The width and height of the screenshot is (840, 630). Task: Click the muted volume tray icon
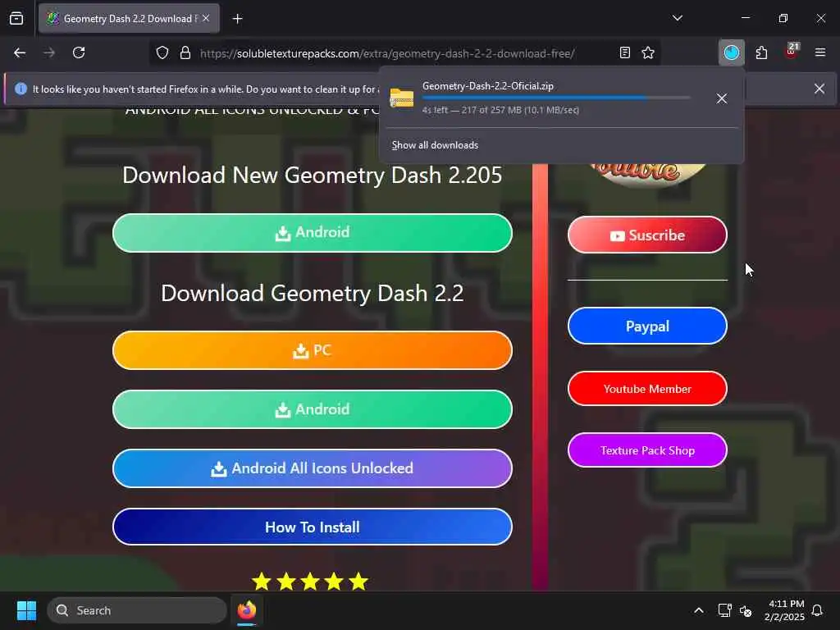pos(745,610)
